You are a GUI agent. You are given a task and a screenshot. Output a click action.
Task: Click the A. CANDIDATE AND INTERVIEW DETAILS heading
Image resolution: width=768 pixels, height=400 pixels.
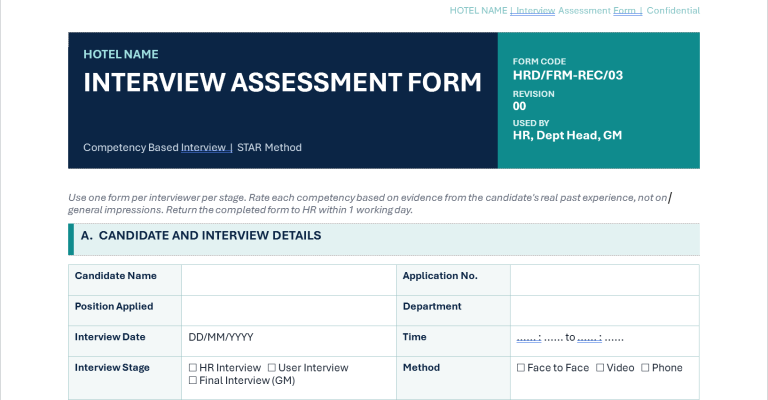[201, 235]
